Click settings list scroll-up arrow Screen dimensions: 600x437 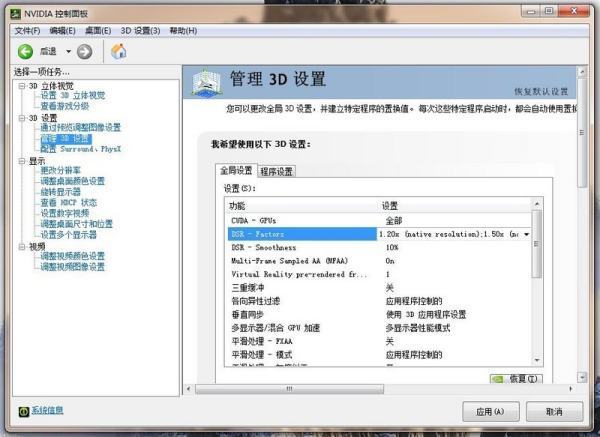tap(537, 204)
